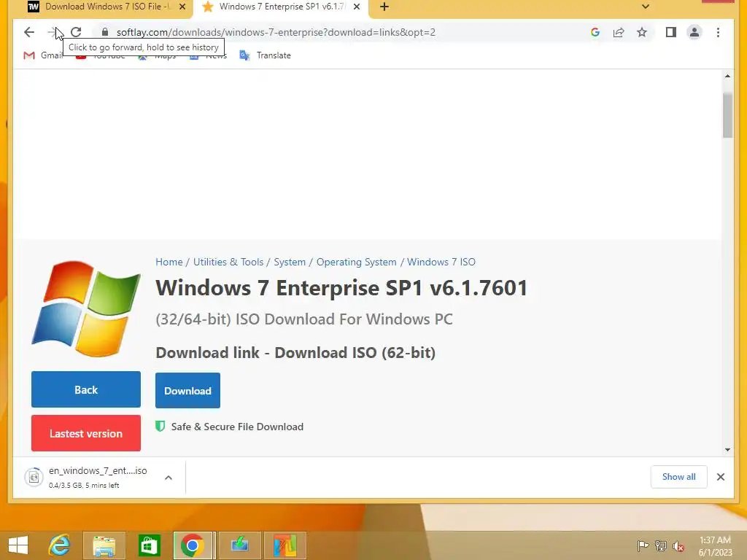Viewport: 747px width, 560px height.
Task: Open Chrome three-dot menu
Action: [718, 32]
